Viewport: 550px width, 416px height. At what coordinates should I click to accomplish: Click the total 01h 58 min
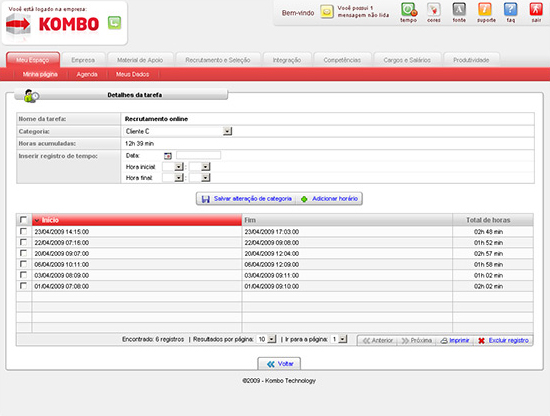488,264
